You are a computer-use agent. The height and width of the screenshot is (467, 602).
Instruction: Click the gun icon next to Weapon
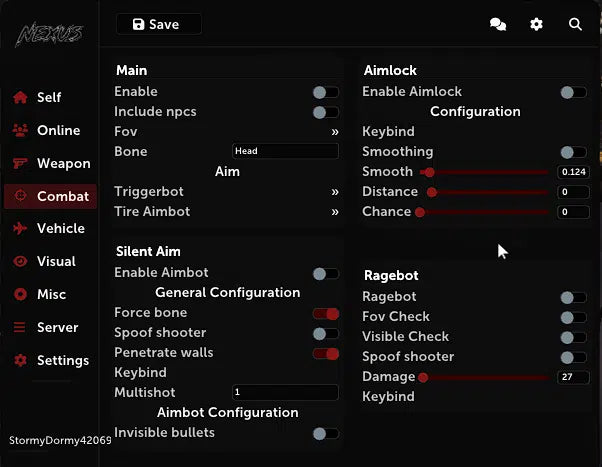pos(19,164)
